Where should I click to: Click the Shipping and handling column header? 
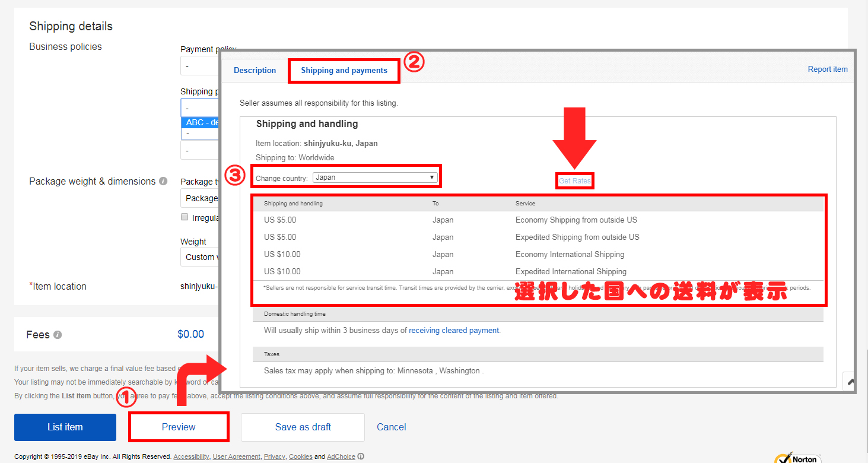pos(293,204)
